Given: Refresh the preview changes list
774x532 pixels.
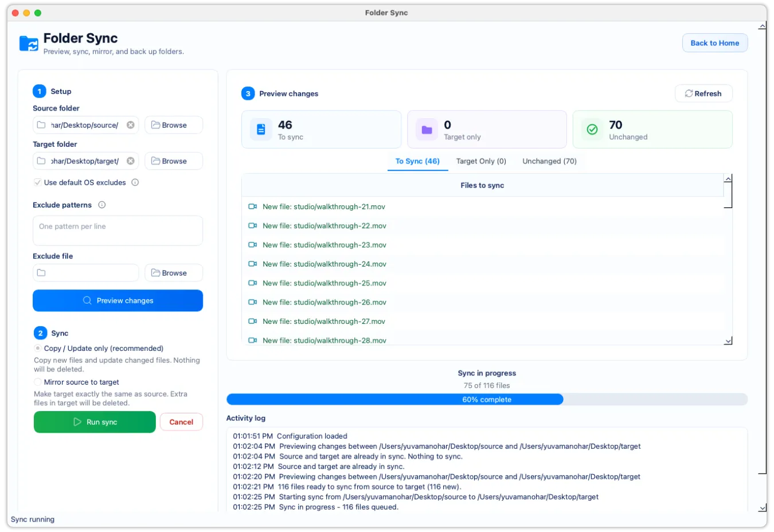Looking at the screenshot, I should pos(703,93).
